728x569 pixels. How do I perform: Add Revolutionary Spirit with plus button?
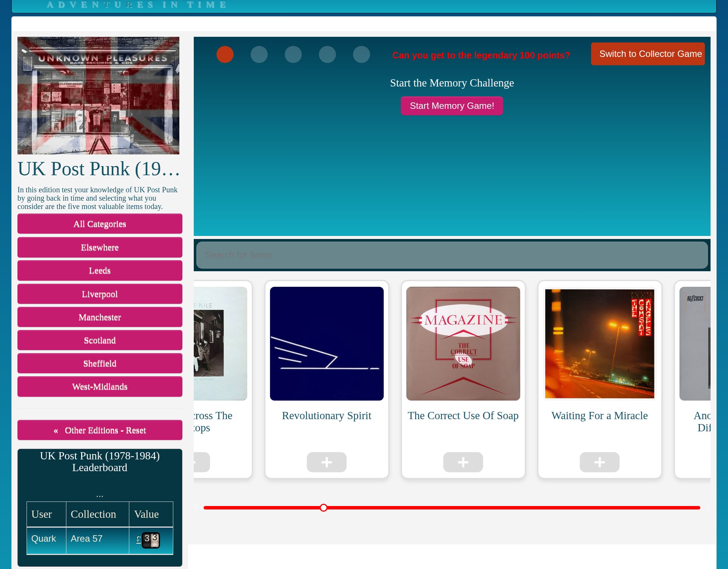tap(326, 462)
